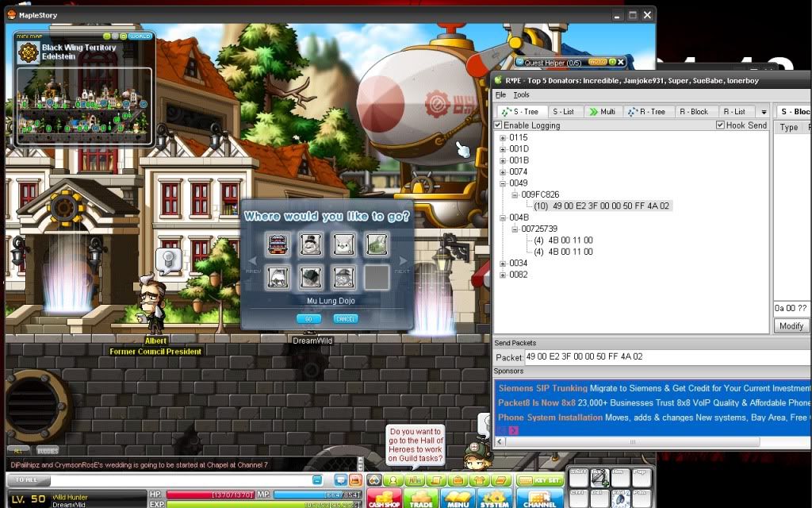
Task: Click the PREV arrow in destination dialog
Action: tap(253, 262)
